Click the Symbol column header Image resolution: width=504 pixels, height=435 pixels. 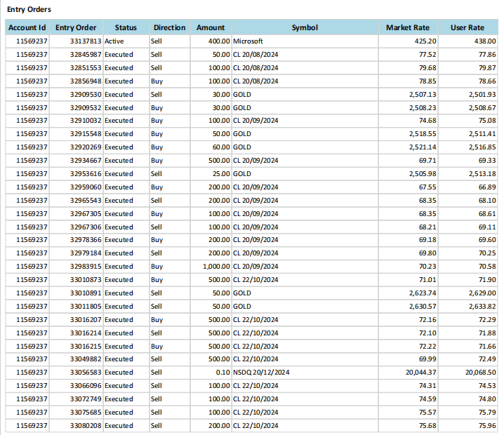(305, 27)
